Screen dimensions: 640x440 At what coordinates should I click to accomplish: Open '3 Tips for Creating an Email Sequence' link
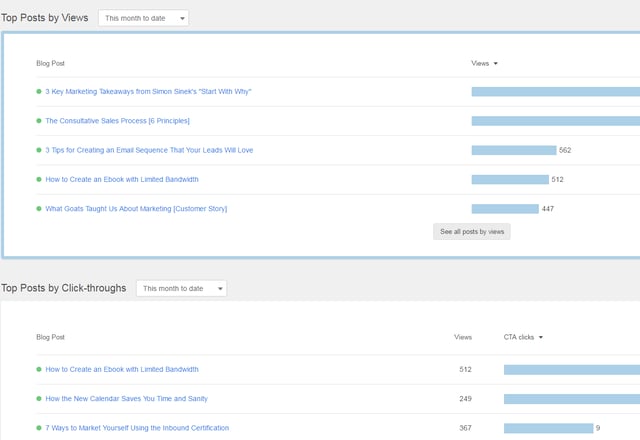click(x=149, y=150)
